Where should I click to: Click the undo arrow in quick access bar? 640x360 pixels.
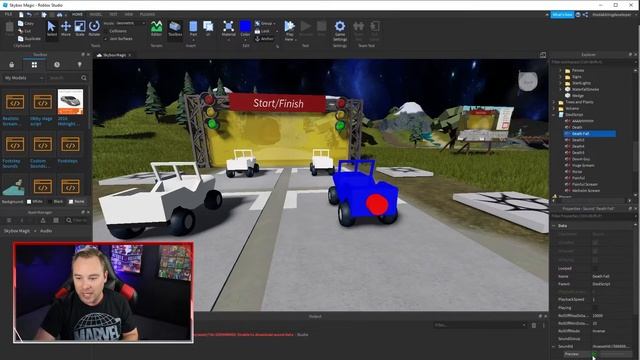29,14
